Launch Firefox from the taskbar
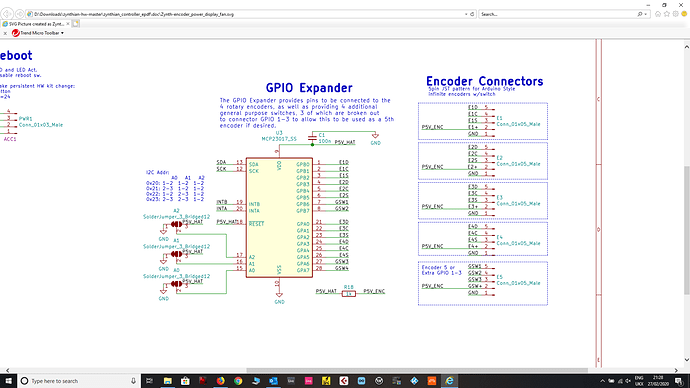690x388 pixels. click(x=220, y=381)
